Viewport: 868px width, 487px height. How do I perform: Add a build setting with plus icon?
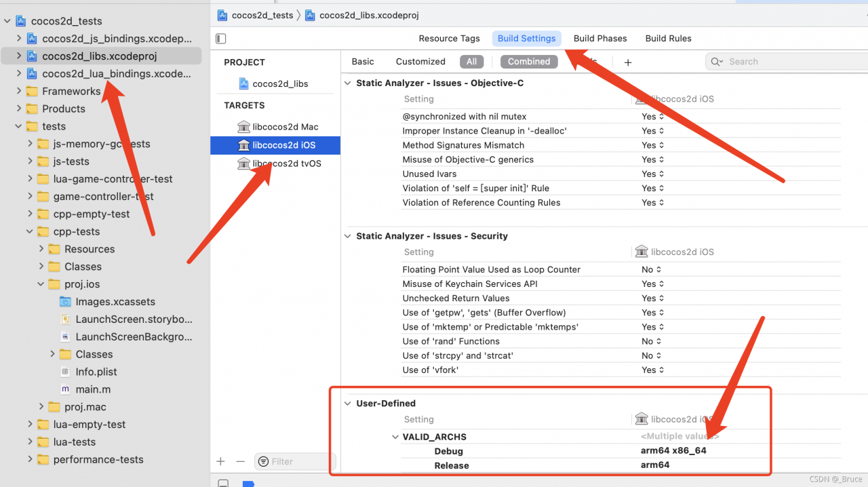(628, 62)
